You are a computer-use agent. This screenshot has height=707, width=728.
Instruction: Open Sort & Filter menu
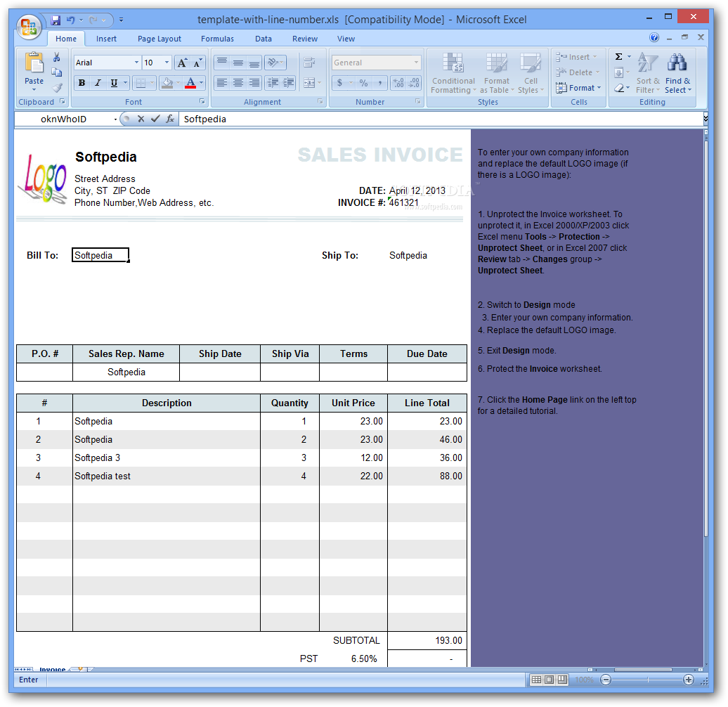[x=648, y=73]
